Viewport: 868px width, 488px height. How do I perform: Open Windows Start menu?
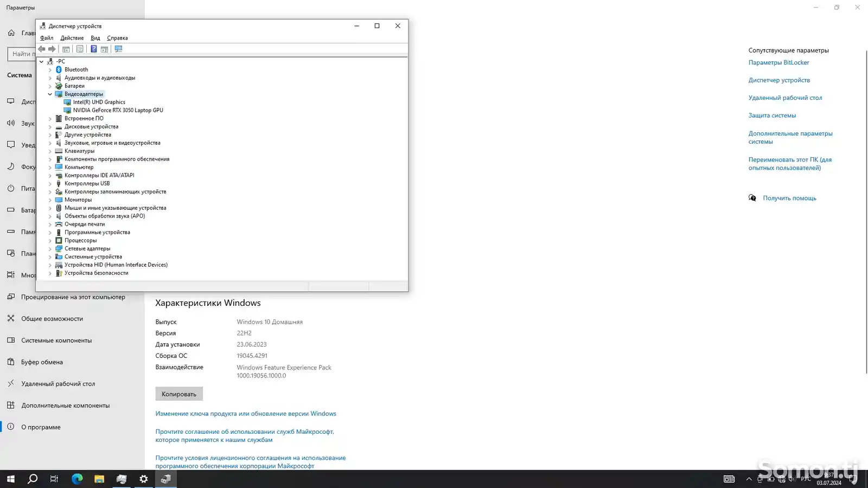click(x=11, y=479)
